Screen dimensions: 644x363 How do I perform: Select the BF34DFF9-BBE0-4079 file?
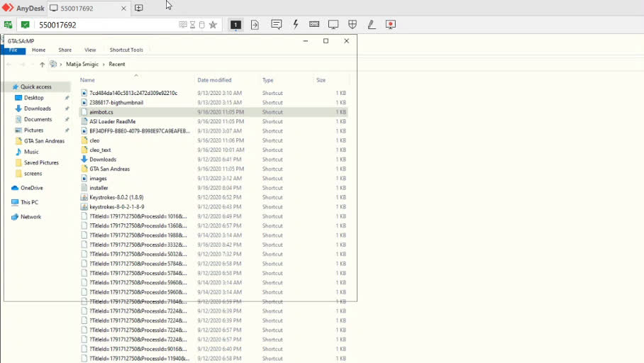213,131
